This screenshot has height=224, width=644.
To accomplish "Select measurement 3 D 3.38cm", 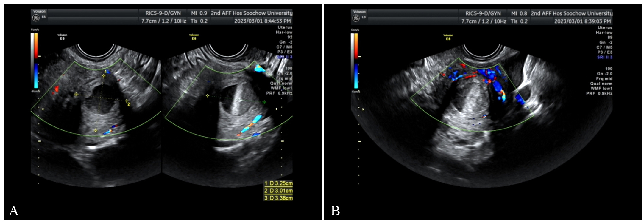I will [x=278, y=198].
